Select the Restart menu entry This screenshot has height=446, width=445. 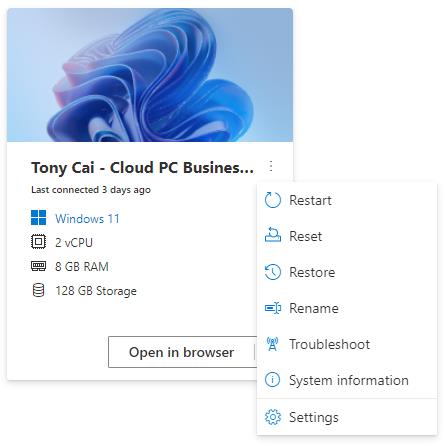click(x=347, y=200)
